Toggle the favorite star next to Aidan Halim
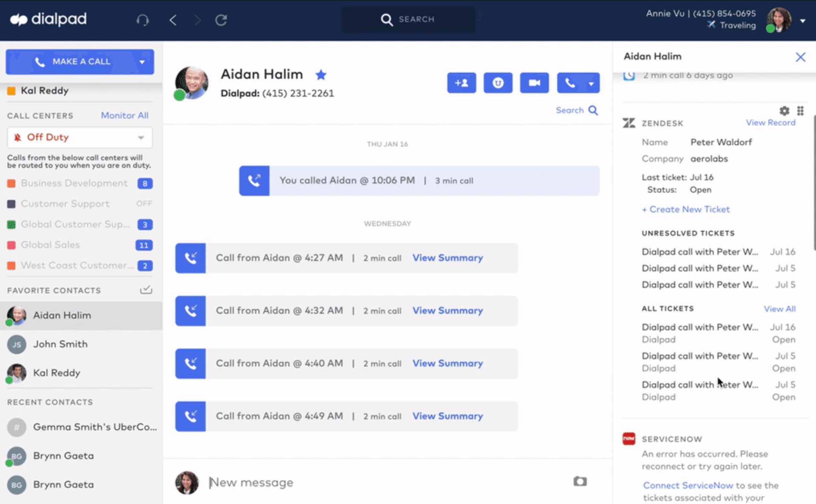Image resolution: width=816 pixels, height=504 pixels. (321, 75)
